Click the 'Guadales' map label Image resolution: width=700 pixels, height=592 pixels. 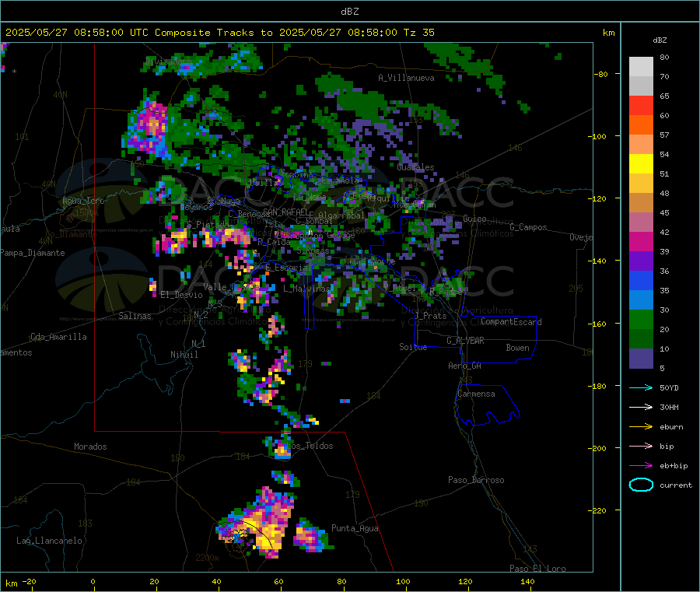(415, 167)
